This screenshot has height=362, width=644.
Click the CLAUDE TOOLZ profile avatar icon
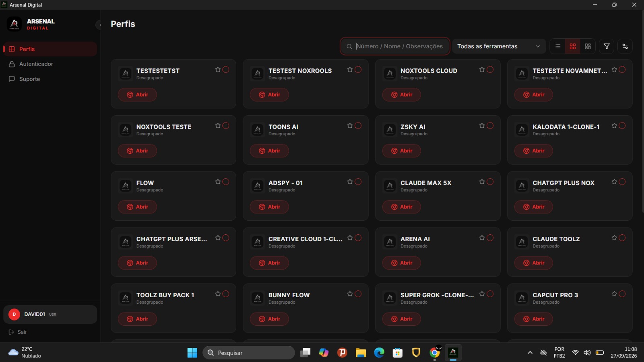coord(522,242)
